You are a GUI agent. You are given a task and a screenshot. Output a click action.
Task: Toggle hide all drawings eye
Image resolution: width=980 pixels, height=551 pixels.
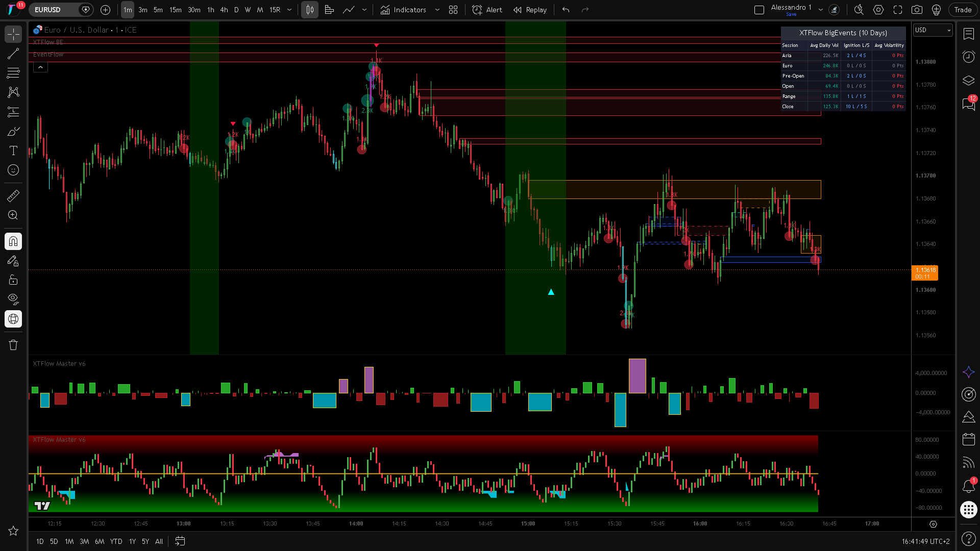pos(13,299)
